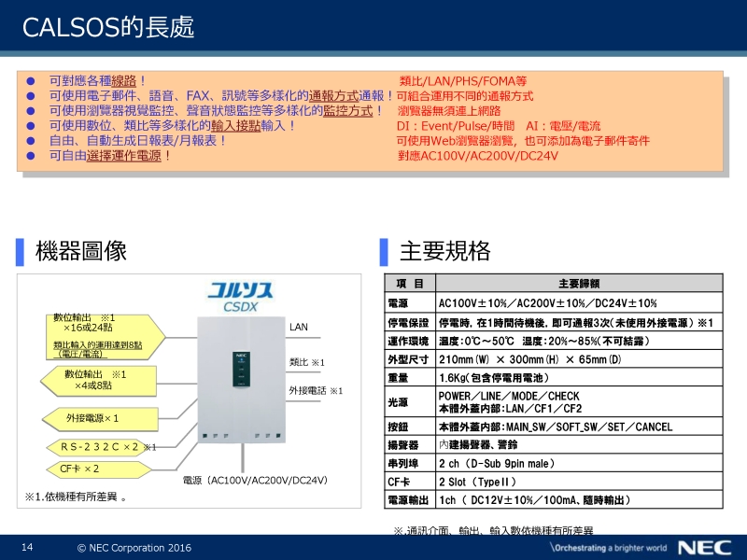Click the CSDX product logo
The image size is (747, 560).
tap(241, 297)
